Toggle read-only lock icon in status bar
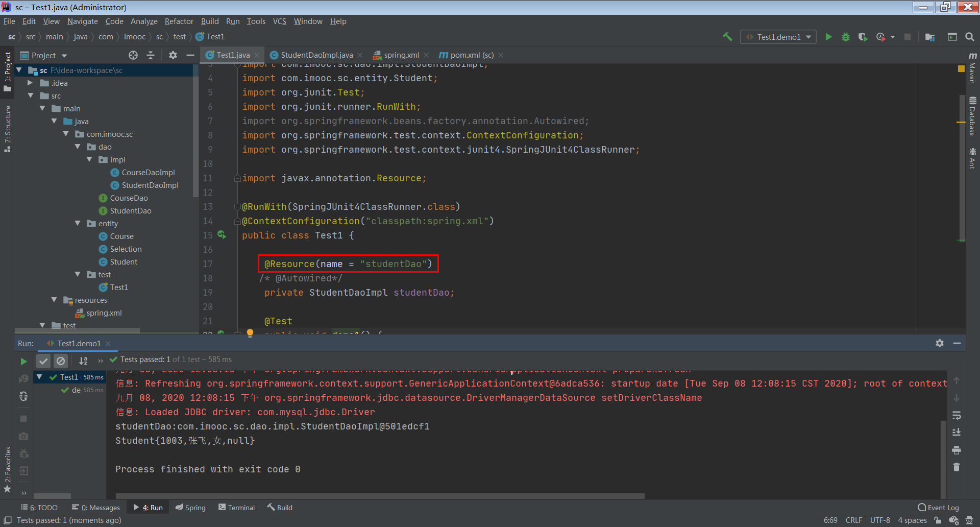This screenshot has height=527, width=980. pos(938,520)
